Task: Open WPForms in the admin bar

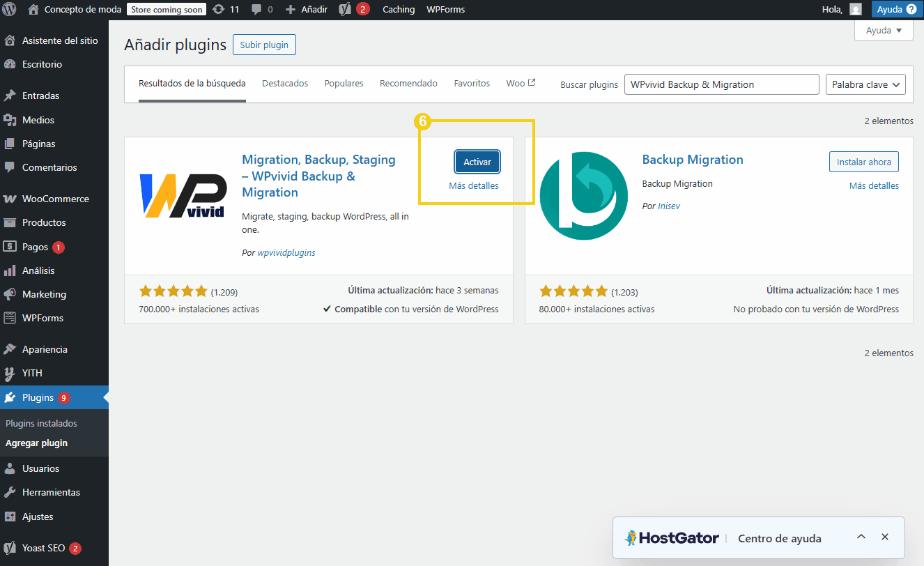Action: [x=445, y=10]
